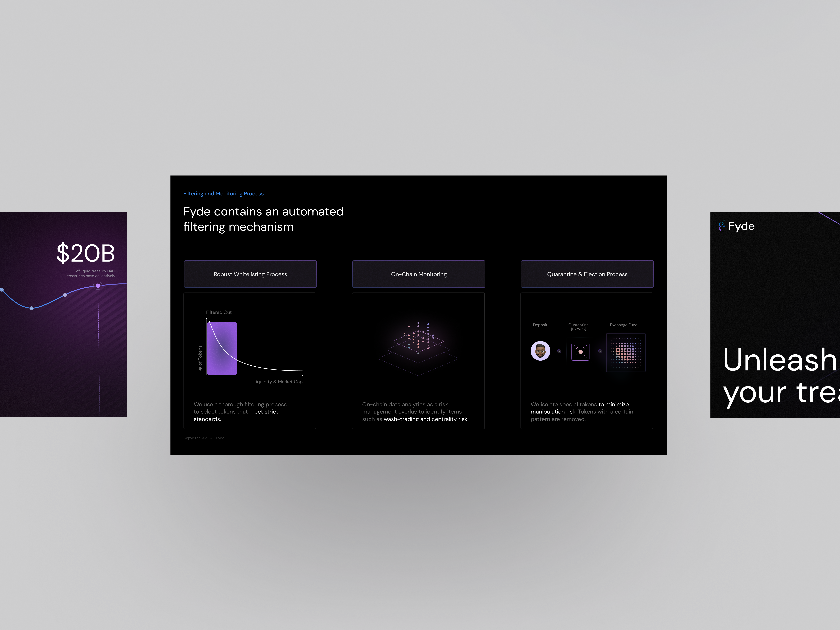Click the arrow between Deposit and Quarantine
This screenshot has height=630, width=840.
coord(559,351)
